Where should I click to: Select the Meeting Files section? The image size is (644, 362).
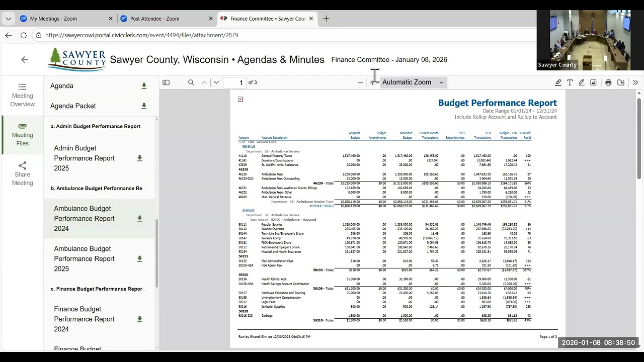22,135
